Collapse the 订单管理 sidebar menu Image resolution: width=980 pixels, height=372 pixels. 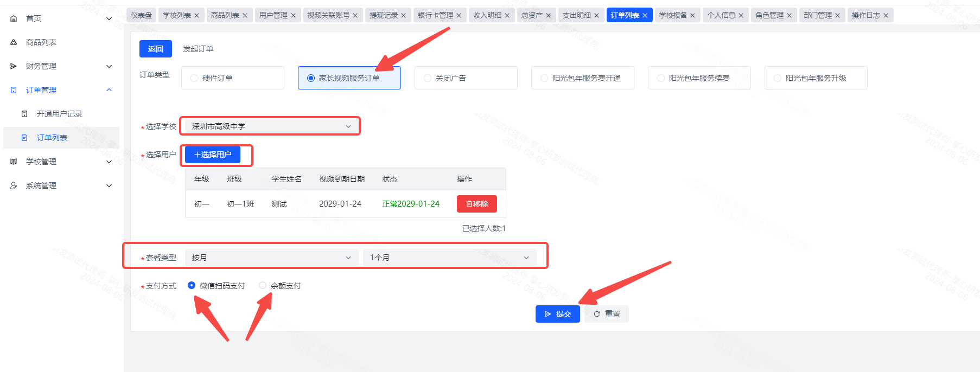109,90
